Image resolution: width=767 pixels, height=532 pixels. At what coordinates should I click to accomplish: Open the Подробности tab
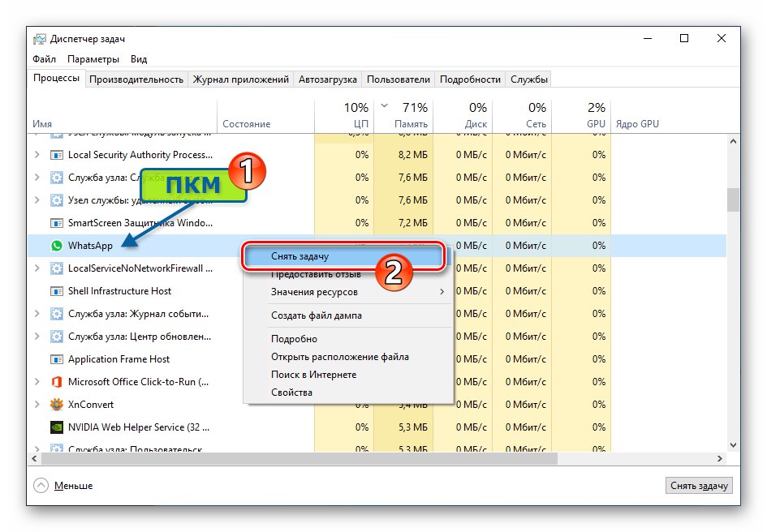click(470, 79)
